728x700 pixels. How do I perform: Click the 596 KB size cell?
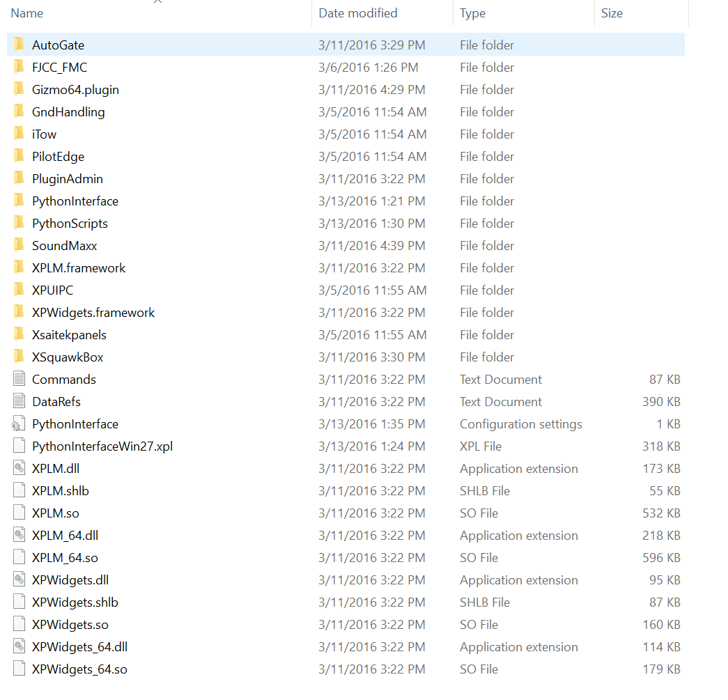[x=661, y=557]
